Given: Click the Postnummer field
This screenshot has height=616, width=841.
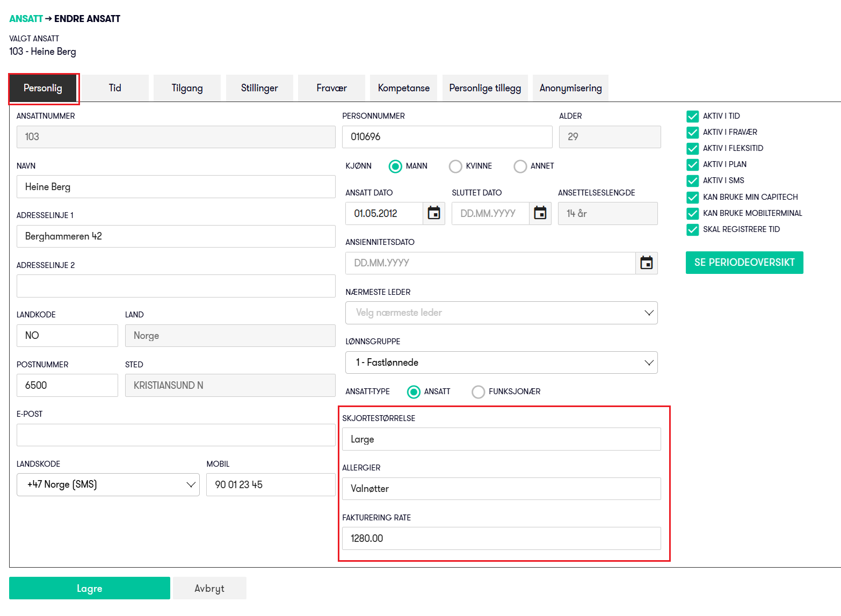Looking at the screenshot, I should [67, 386].
